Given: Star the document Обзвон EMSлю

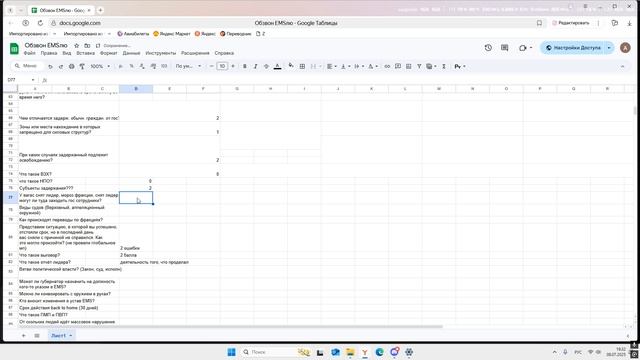Looking at the screenshot, I should [x=76, y=46].
